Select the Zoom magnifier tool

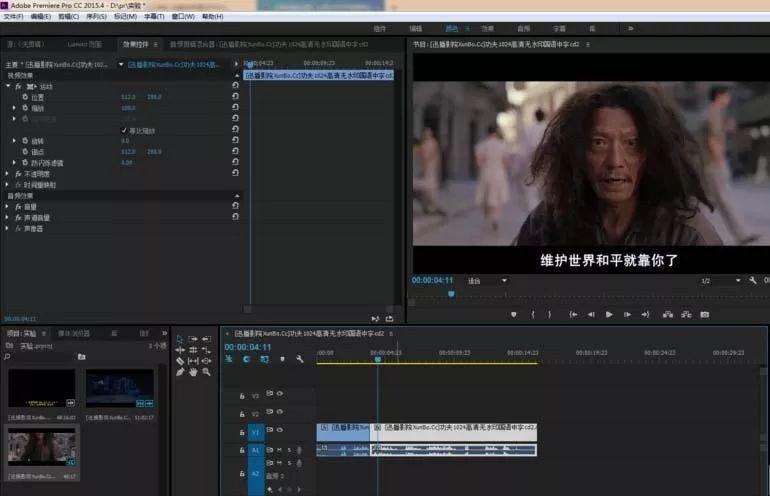[x=207, y=372]
